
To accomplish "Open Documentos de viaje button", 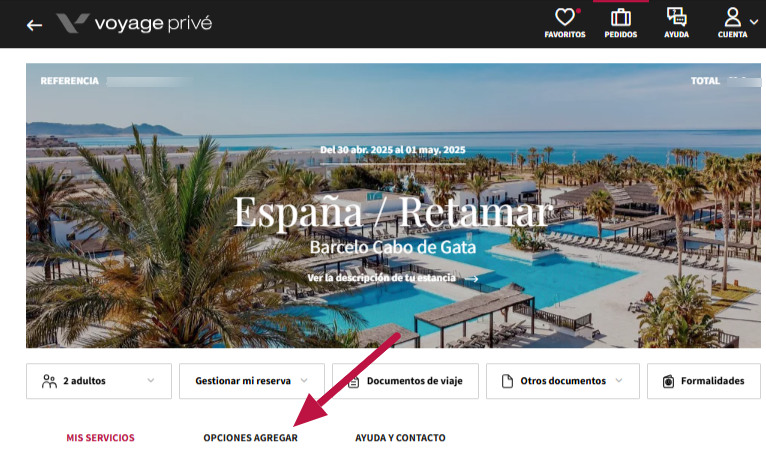I will pos(405,381).
